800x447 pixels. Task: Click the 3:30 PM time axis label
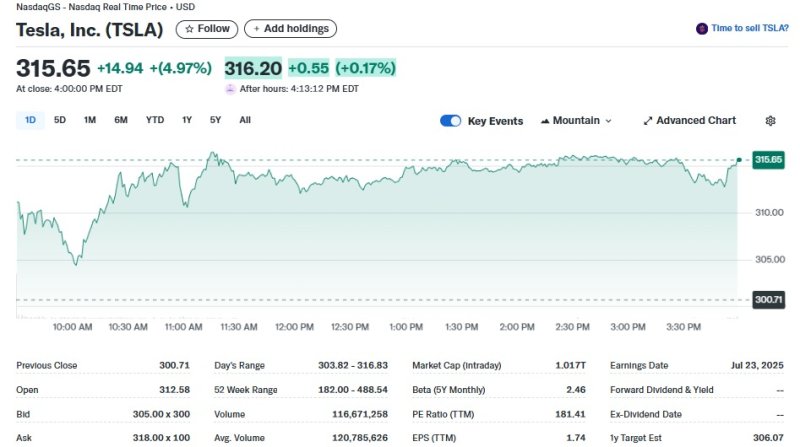683,327
